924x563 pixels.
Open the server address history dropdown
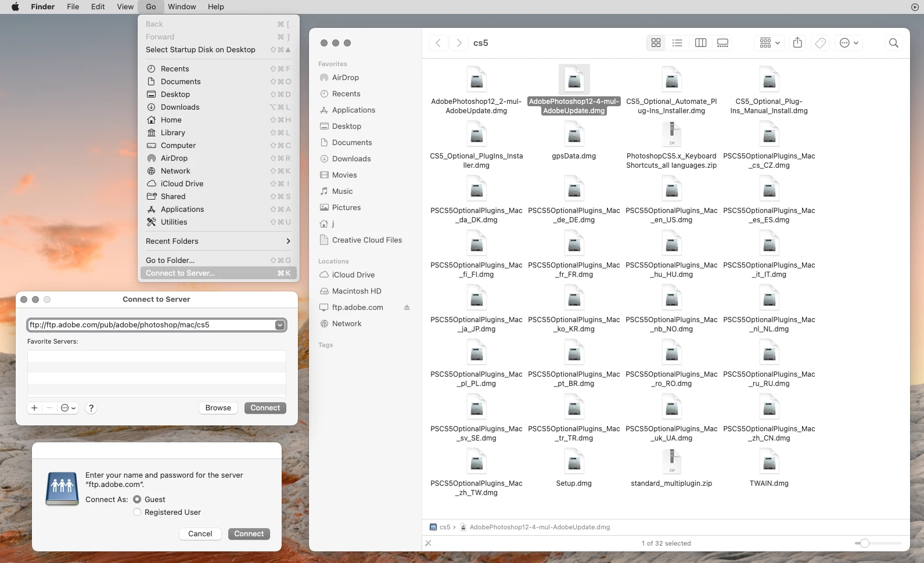280,325
